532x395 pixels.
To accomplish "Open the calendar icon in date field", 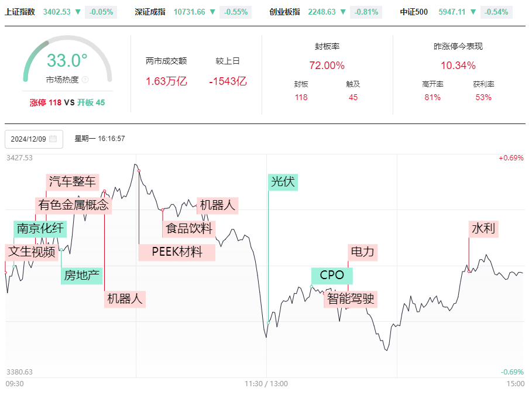I will tap(53, 139).
